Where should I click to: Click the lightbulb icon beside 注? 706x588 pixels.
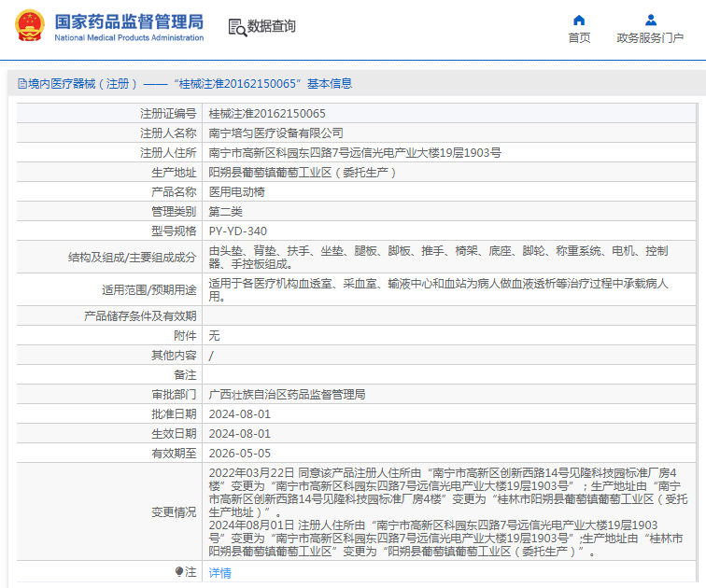pyautogui.click(x=179, y=572)
